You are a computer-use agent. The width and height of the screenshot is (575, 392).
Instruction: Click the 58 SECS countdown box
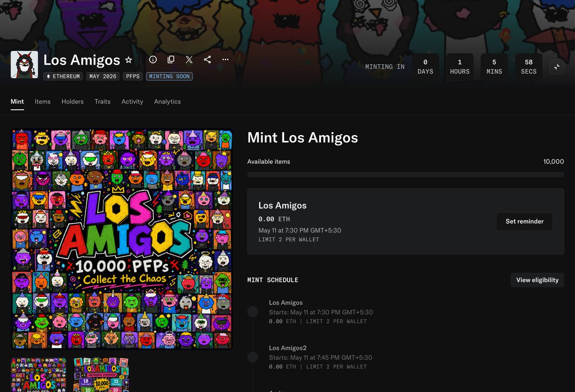click(x=529, y=67)
